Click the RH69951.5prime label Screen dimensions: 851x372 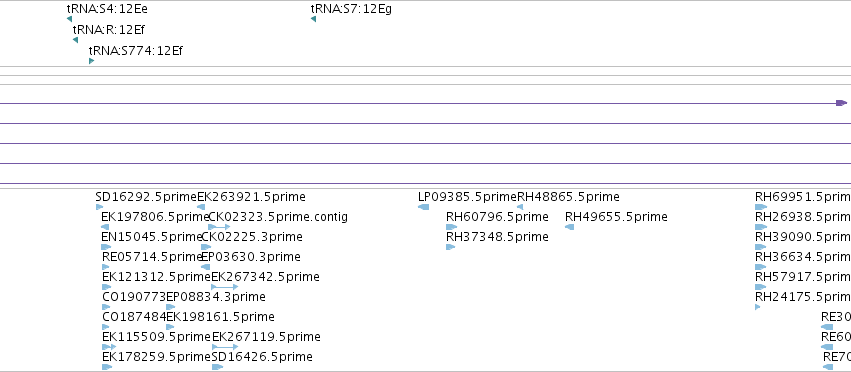tap(803, 197)
